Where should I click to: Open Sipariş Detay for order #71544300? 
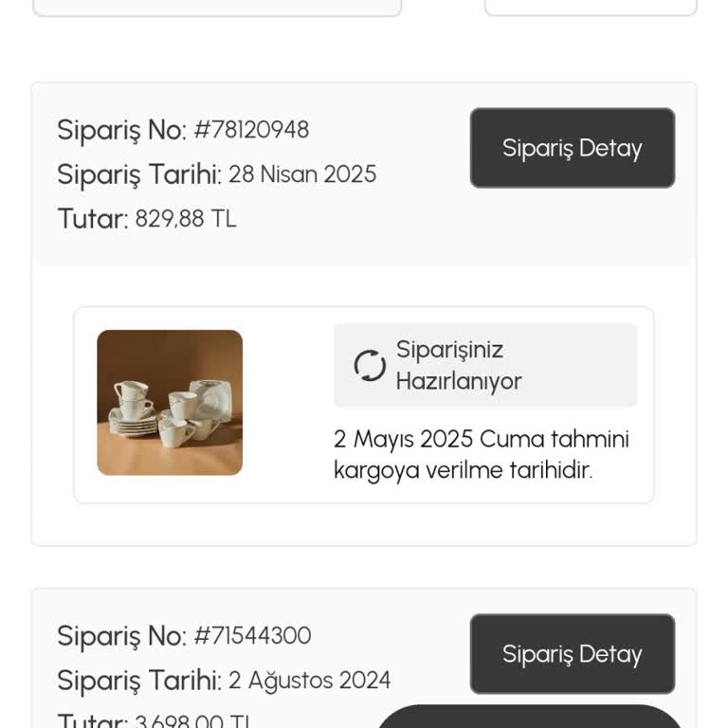pos(572,654)
